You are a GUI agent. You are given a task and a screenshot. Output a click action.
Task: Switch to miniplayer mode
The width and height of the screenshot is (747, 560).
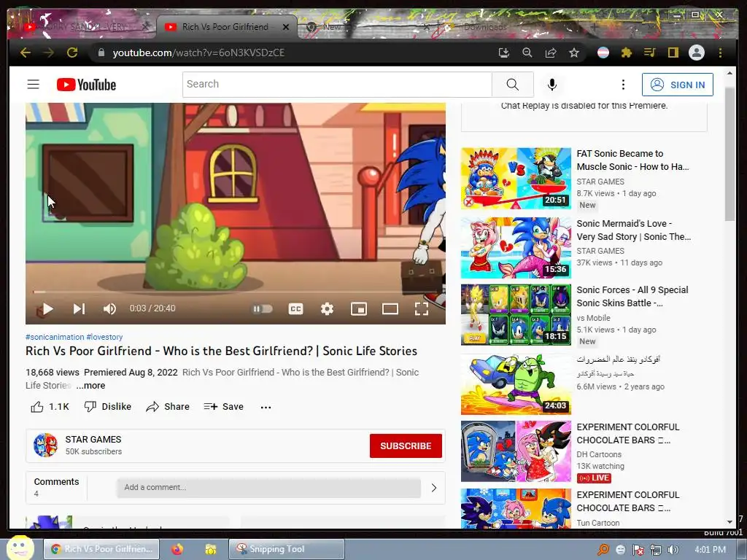tap(358, 309)
